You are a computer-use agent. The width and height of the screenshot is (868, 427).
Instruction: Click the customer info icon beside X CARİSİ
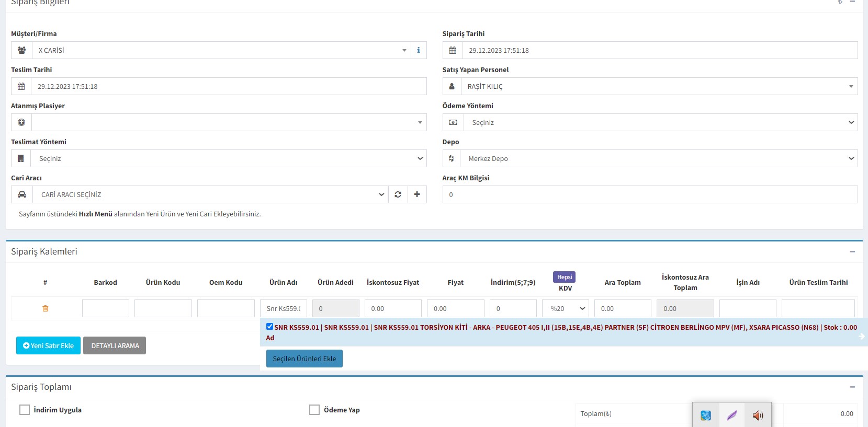point(418,50)
